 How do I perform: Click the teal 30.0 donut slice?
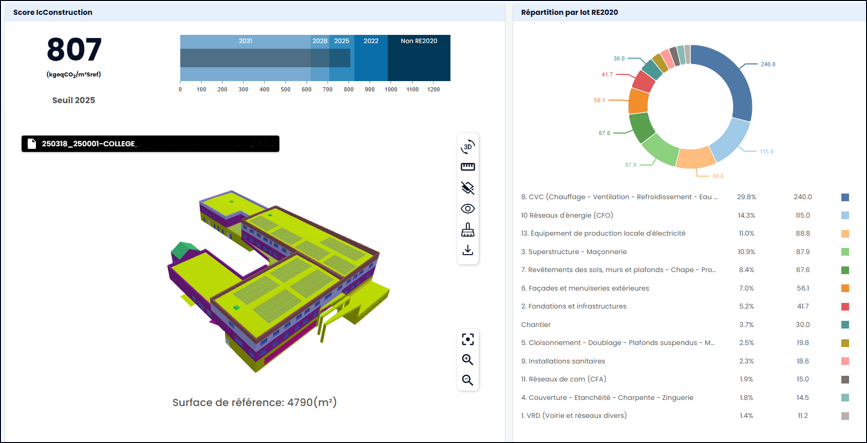click(652, 69)
